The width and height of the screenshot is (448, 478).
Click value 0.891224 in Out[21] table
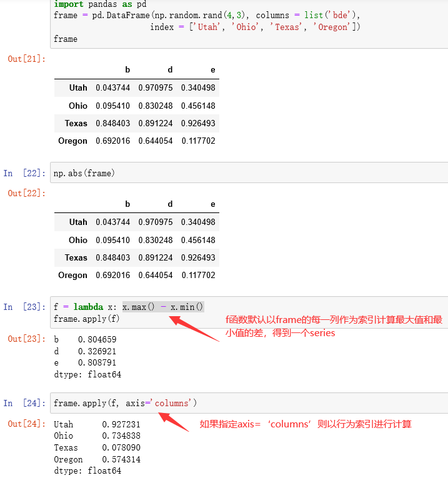pos(156,124)
